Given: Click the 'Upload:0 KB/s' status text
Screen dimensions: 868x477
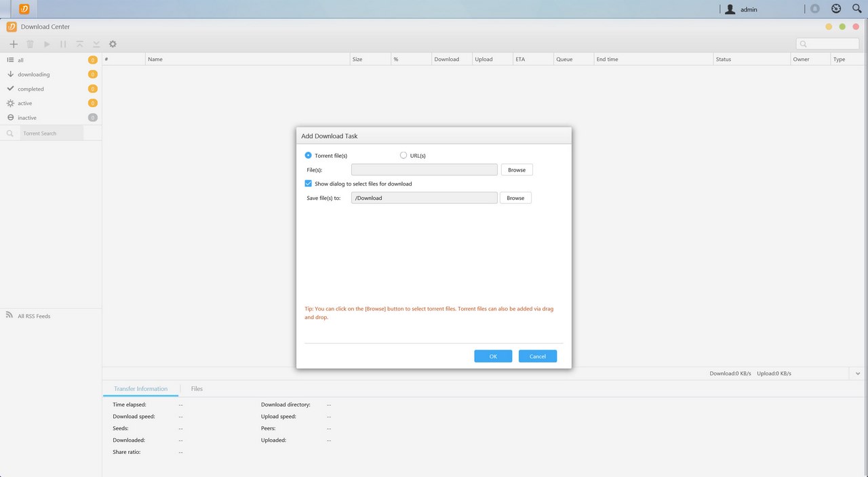Looking at the screenshot, I should [x=774, y=373].
